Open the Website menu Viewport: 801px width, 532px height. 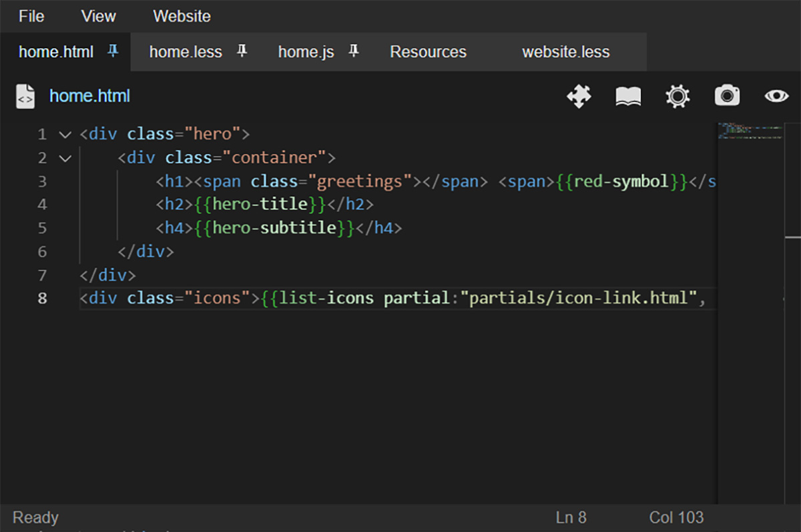point(182,16)
